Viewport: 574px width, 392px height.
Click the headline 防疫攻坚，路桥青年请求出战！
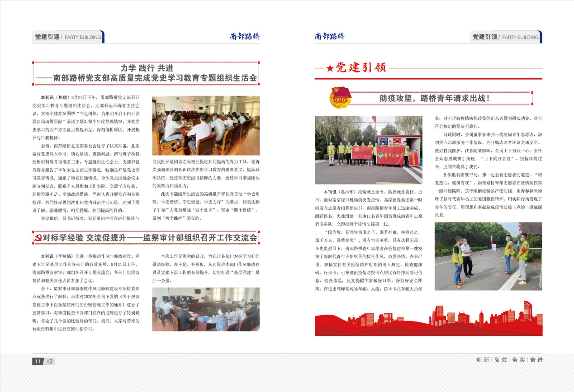click(435, 98)
